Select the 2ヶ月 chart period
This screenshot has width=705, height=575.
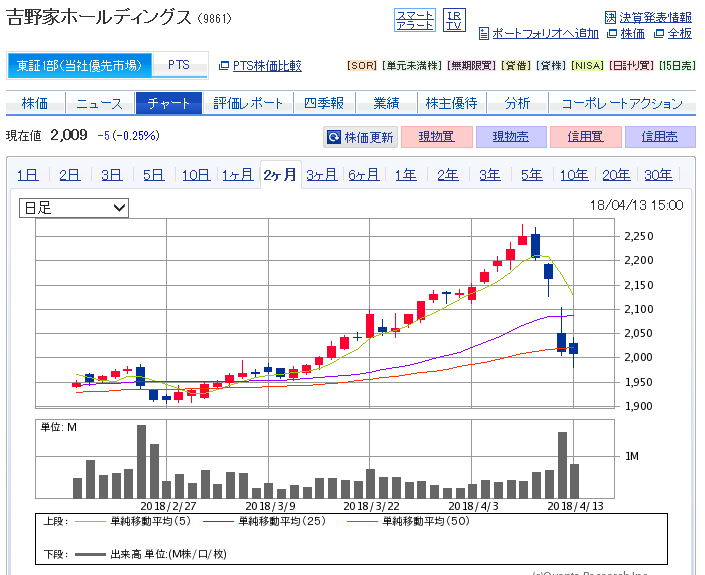[x=280, y=174]
